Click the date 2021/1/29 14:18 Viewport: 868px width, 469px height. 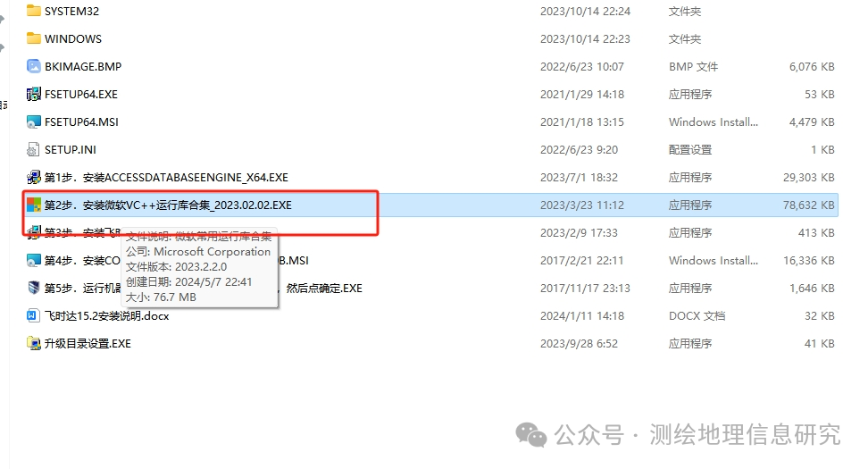pos(582,94)
